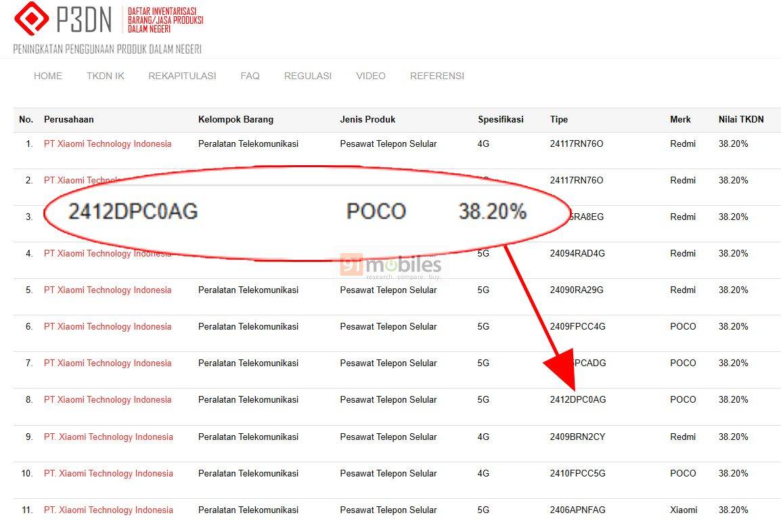Click the POCO brand cell in row 10
Viewport: 781px width, 532px height.
coord(683,473)
